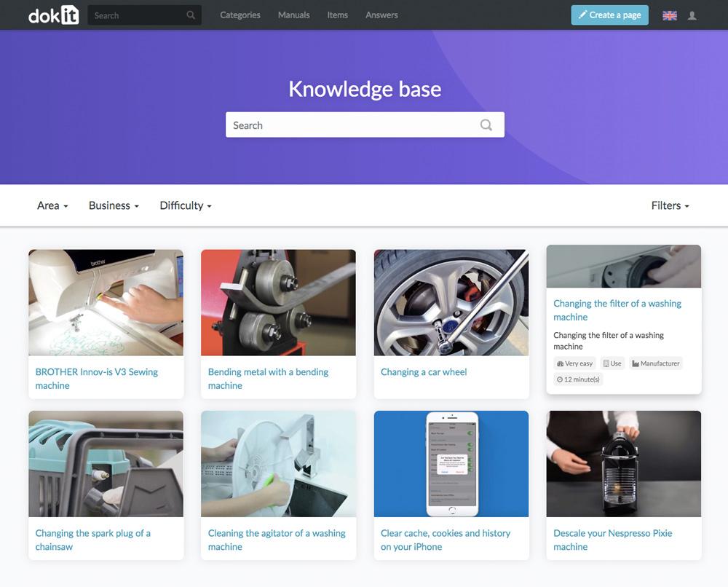Click the dokit logo
The width and height of the screenshot is (728, 587).
point(53,15)
